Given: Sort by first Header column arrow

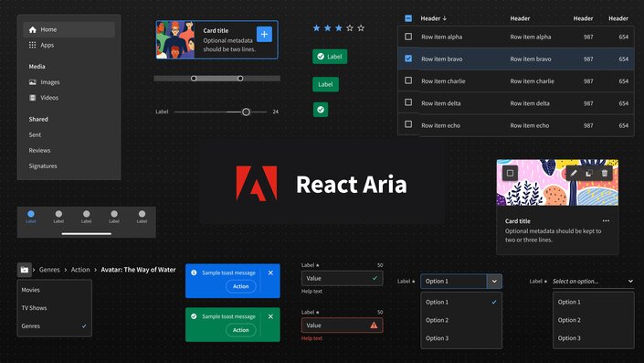Looking at the screenshot, I should point(444,18).
